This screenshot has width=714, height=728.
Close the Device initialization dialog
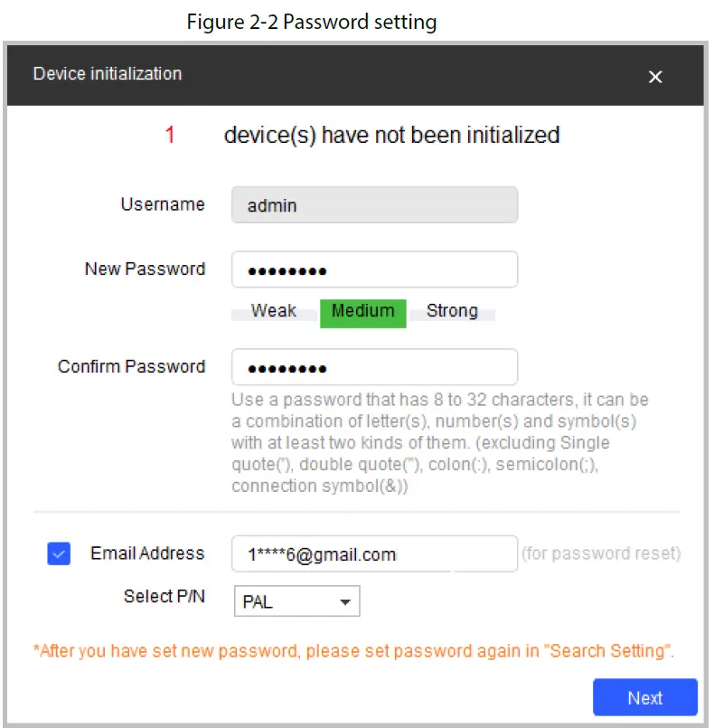[x=655, y=77]
